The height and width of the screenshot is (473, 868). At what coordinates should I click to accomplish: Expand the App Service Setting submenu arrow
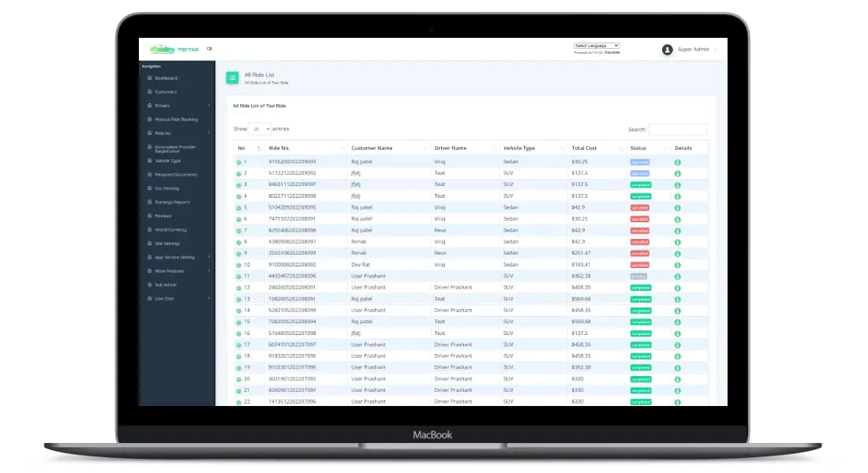tap(208, 257)
